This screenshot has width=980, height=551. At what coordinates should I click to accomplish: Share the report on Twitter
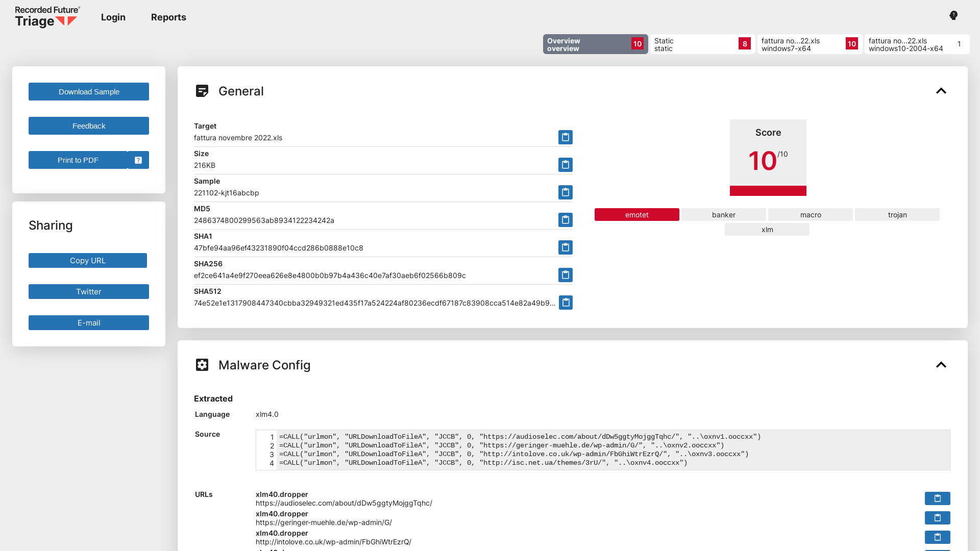click(88, 291)
